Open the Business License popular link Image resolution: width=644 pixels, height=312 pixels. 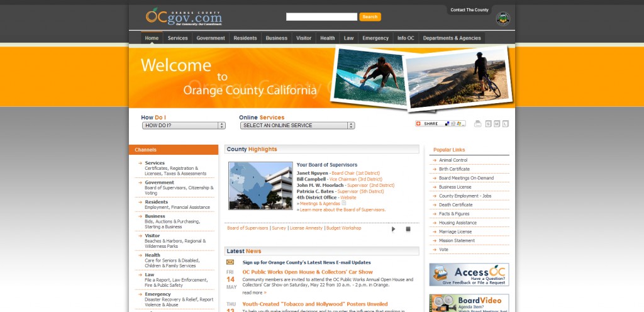coord(455,187)
